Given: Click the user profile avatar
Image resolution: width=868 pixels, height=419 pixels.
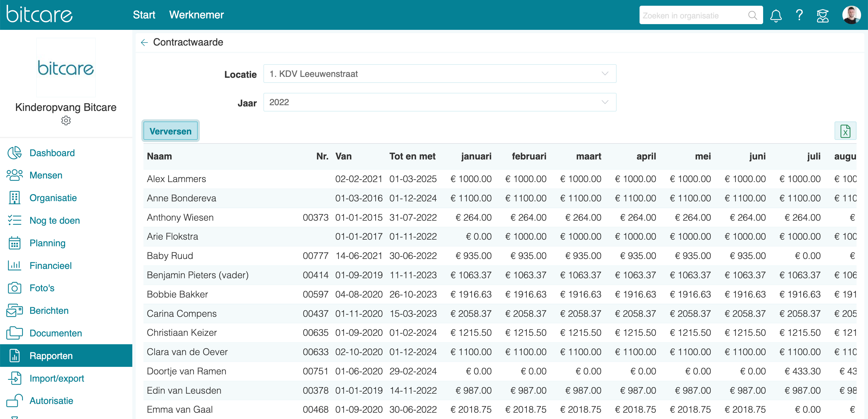Looking at the screenshot, I should 851,15.
